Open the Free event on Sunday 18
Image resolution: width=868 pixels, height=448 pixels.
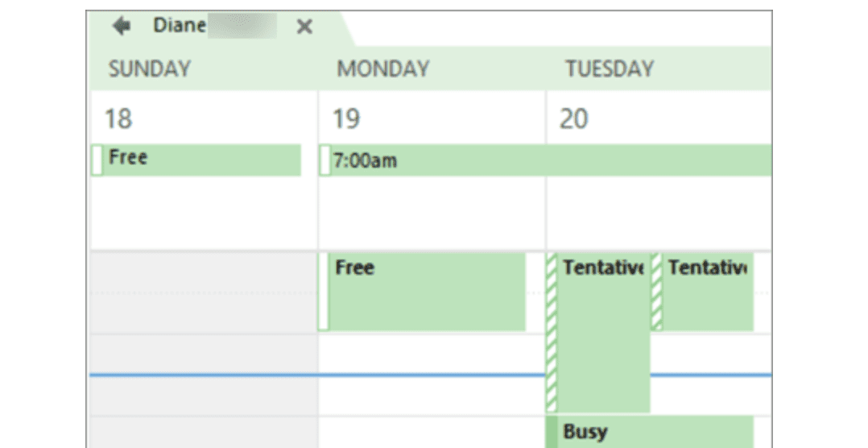coord(196,160)
